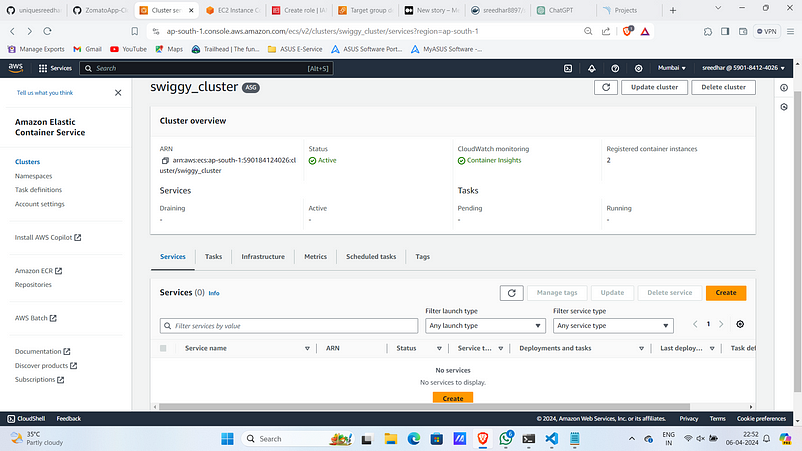Screen dimensions: 802x451
Task: Select all services checkbox in the table header
Action: click(163, 348)
